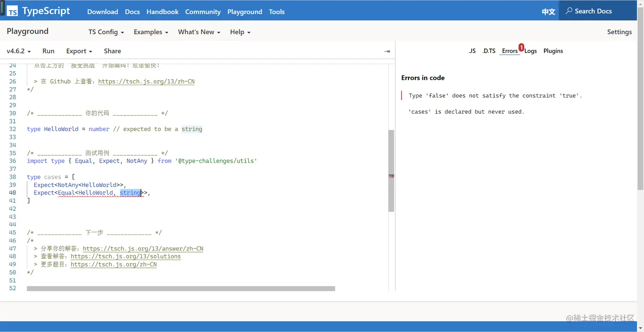Image resolution: width=644 pixels, height=332 pixels.
Task: Click the editor vertical scrollbar thumb
Action: pyautogui.click(x=391, y=171)
